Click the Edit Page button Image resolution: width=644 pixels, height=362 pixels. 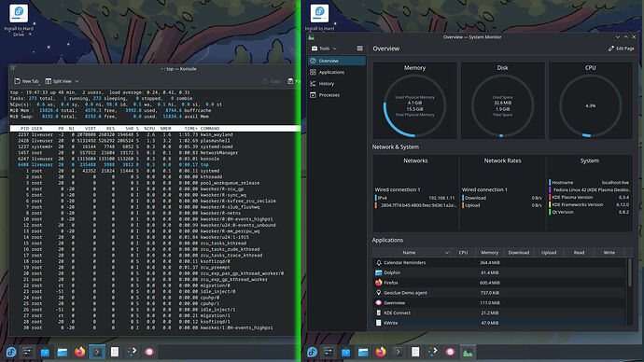click(x=622, y=49)
